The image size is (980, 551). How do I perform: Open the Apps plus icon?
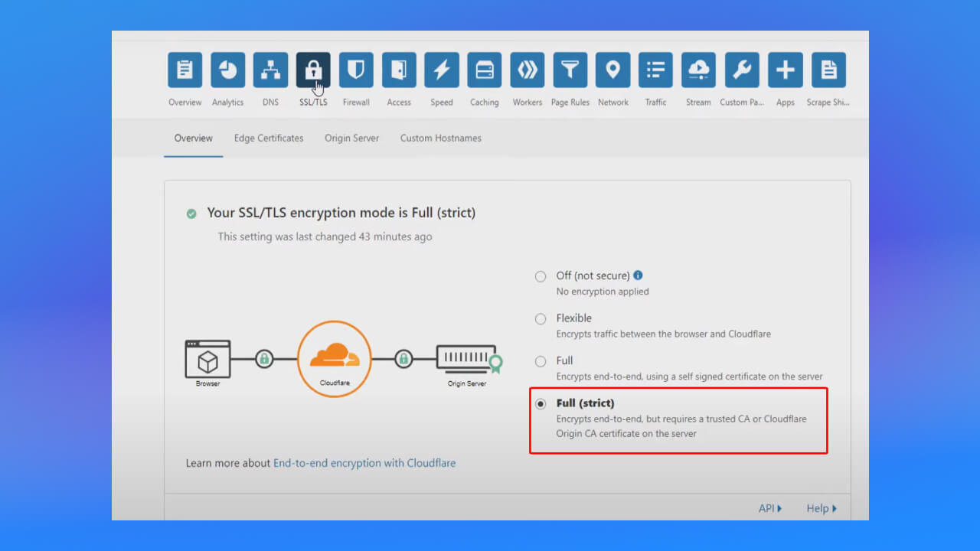coord(786,70)
